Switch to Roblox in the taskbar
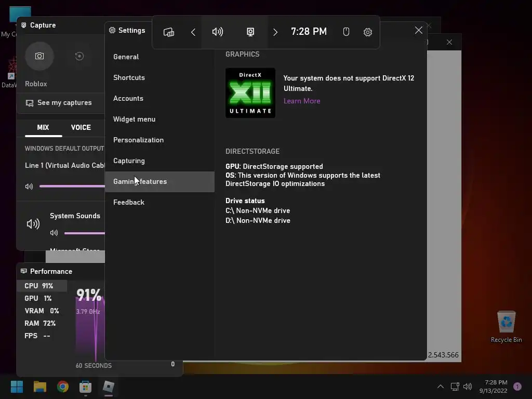532x399 pixels. pos(109,387)
